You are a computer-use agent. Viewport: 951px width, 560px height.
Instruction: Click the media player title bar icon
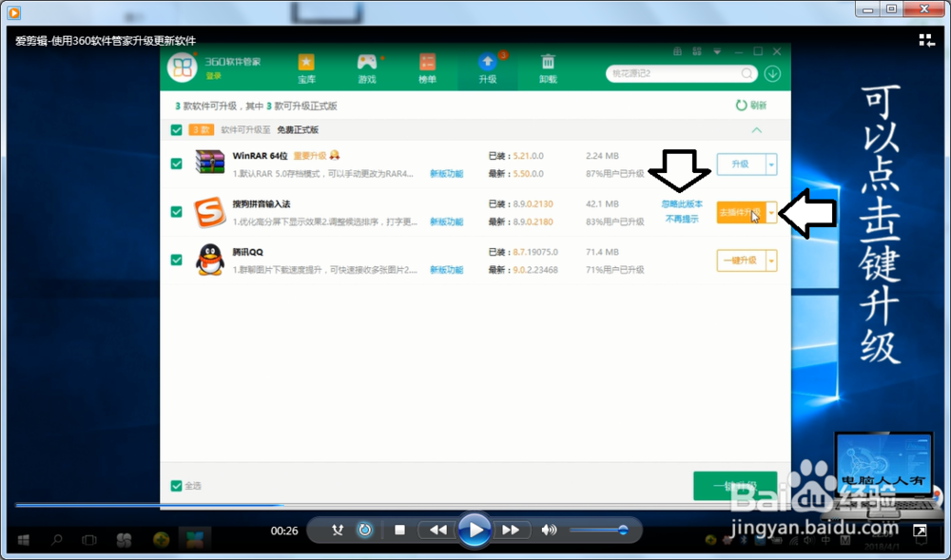click(x=13, y=12)
